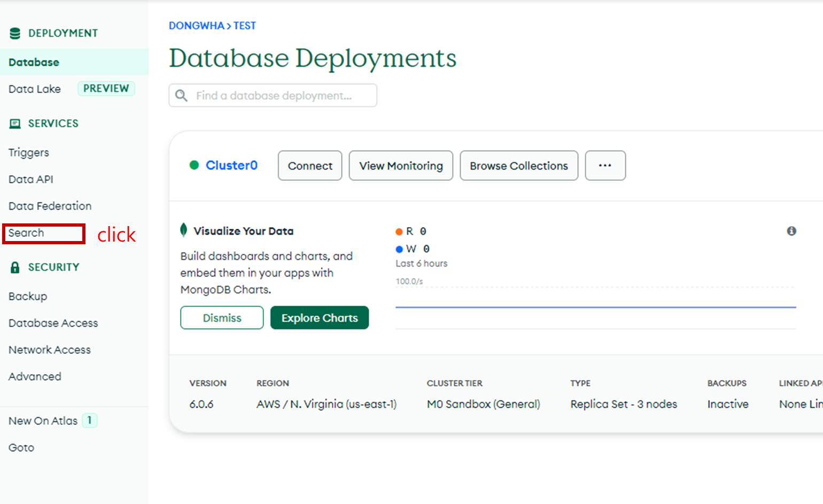Click the Security padlock icon
Screen dimensions: 823x504
point(15,267)
